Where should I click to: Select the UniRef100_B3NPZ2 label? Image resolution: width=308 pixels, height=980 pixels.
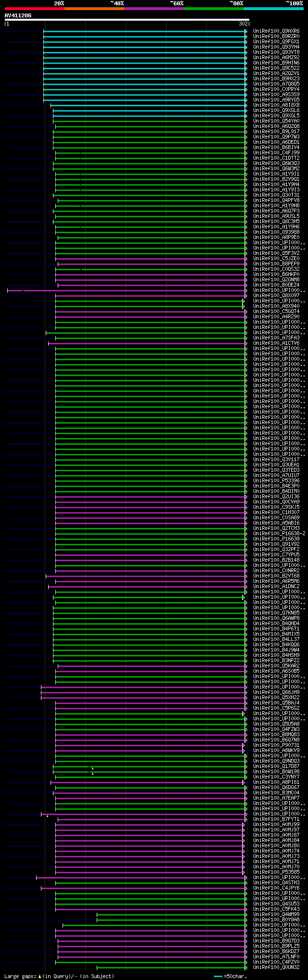click(x=276, y=660)
